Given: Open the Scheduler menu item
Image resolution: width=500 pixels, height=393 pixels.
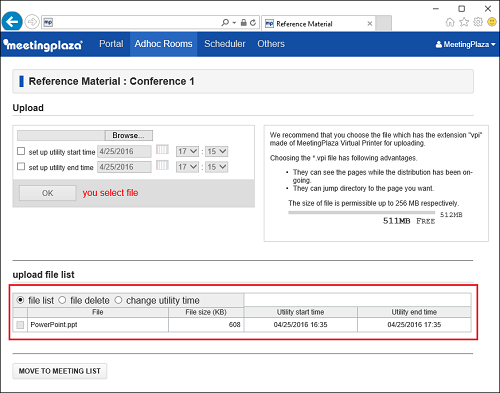Looking at the screenshot, I should pos(225,44).
